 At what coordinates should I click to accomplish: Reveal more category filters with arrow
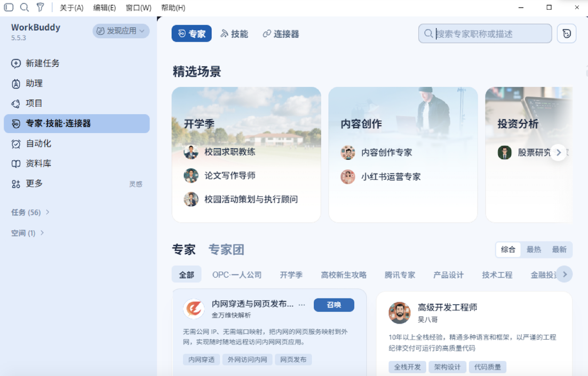(565, 275)
